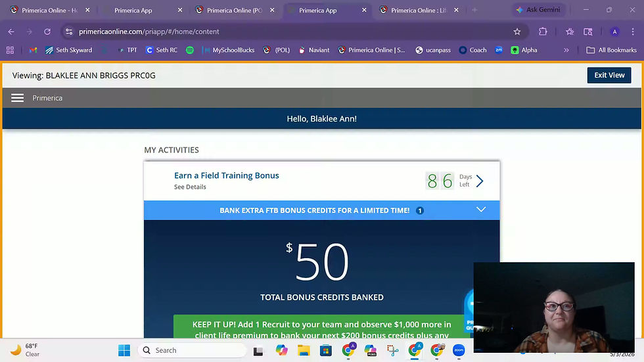Open MySchoolBucks bookmark

[229, 50]
